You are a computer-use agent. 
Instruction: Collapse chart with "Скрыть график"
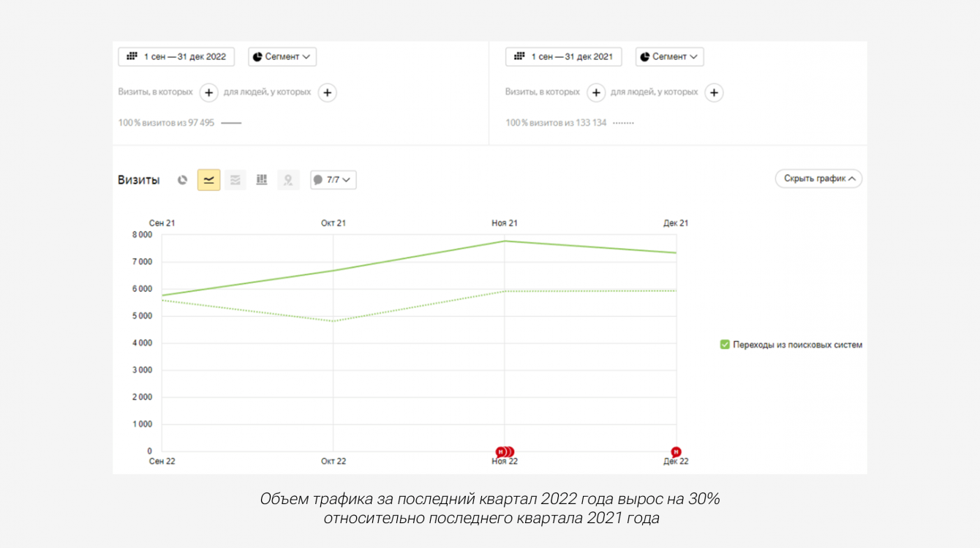click(818, 179)
